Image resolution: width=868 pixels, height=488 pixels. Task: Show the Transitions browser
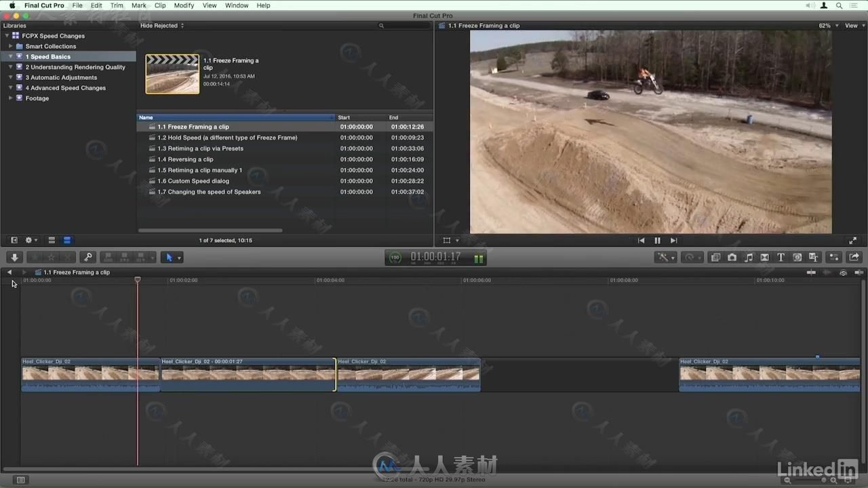click(x=765, y=258)
